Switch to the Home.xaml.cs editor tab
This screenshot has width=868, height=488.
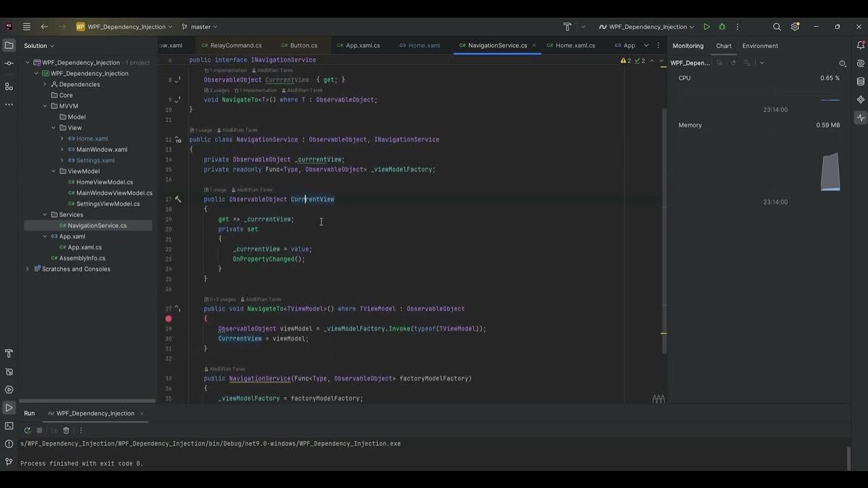click(x=570, y=45)
